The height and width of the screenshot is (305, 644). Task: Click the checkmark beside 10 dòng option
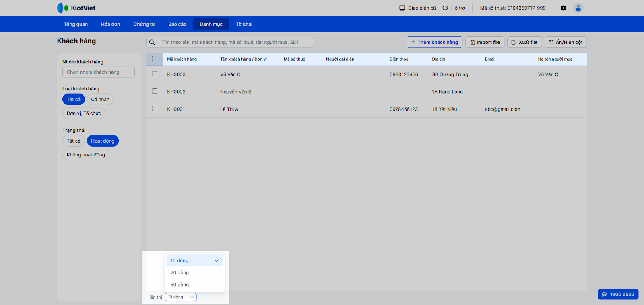point(217,260)
